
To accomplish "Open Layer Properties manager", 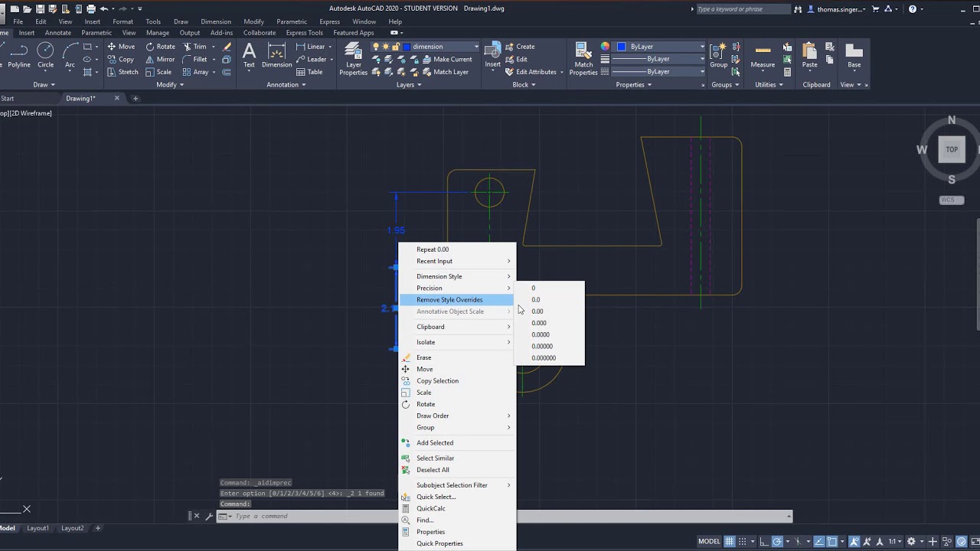I will point(353,59).
